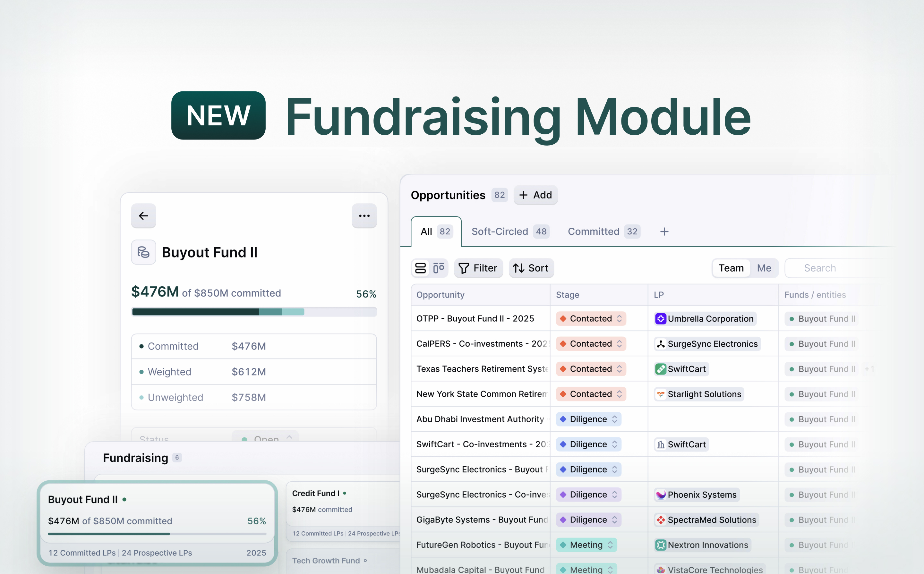
Task: Open Stage dropdown for CalPERS Co-investments row
Action: click(x=591, y=343)
